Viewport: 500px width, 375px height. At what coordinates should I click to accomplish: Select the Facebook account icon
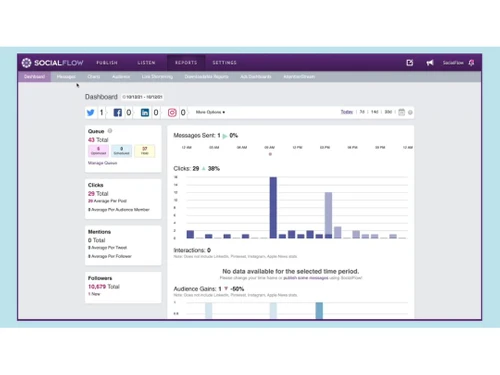(x=118, y=112)
